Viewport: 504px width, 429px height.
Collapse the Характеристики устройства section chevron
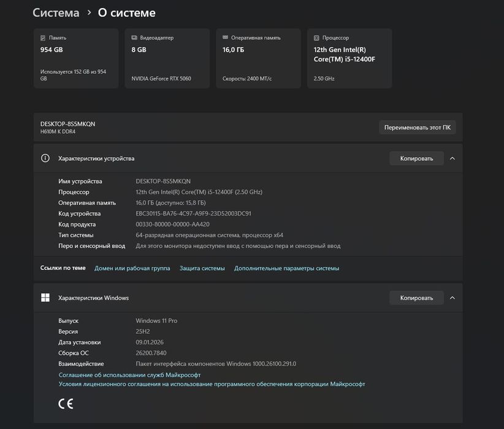coord(452,158)
